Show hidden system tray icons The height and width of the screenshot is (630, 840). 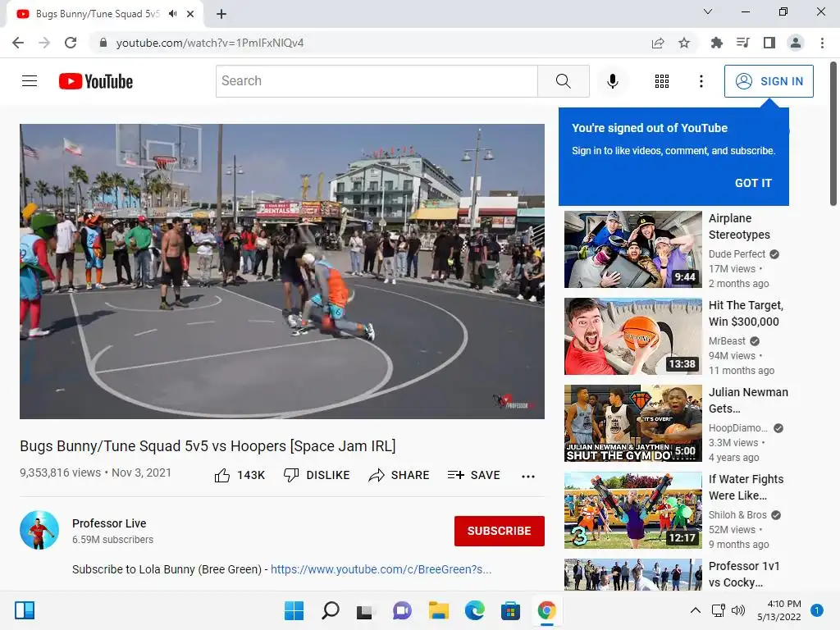[x=696, y=610]
